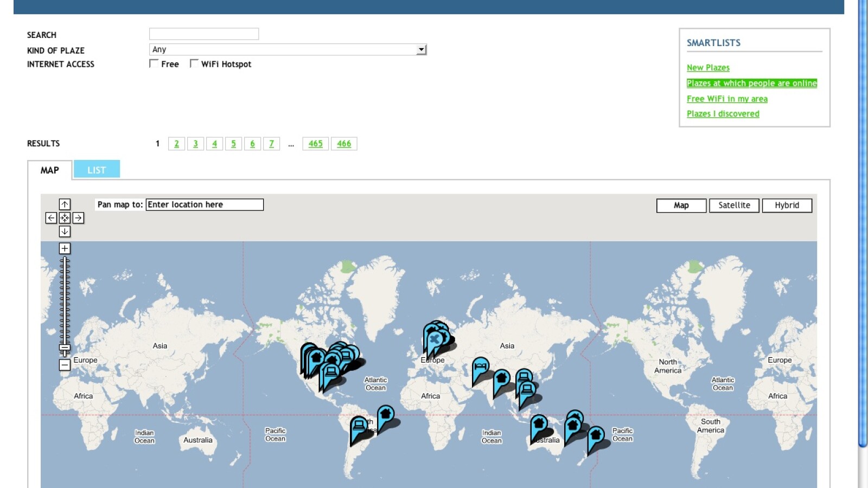
Task: Pan the map right with arrow
Action: [78, 218]
